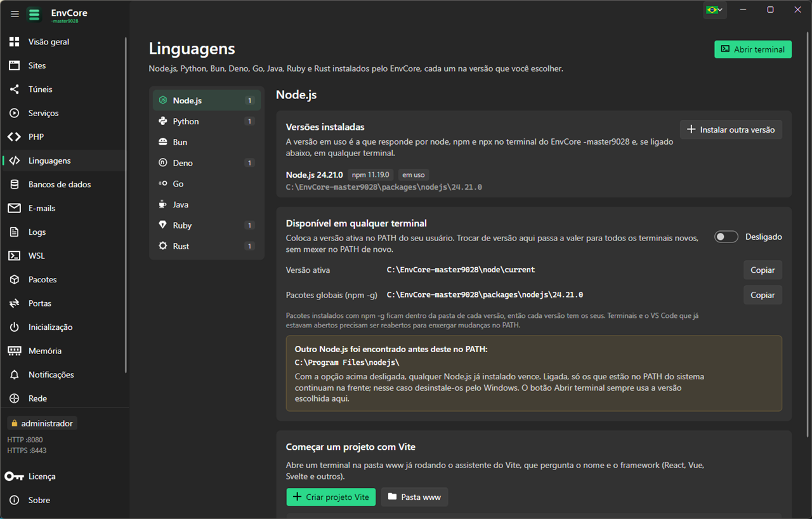This screenshot has height=519, width=812.
Task: Open the Brazilian flag language dropdown
Action: pyautogui.click(x=714, y=10)
